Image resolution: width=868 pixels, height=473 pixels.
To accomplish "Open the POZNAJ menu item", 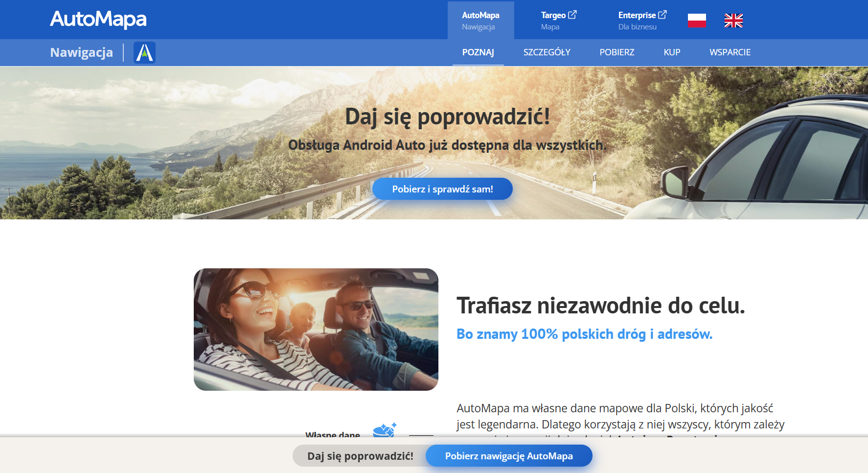I will click(x=478, y=52).
